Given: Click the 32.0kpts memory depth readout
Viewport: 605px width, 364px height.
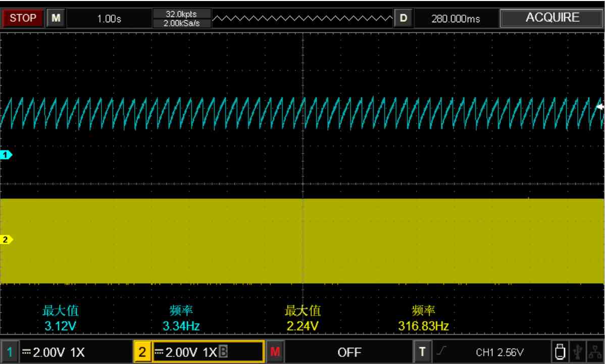Looking at the screenshot, I should point(181,14).
